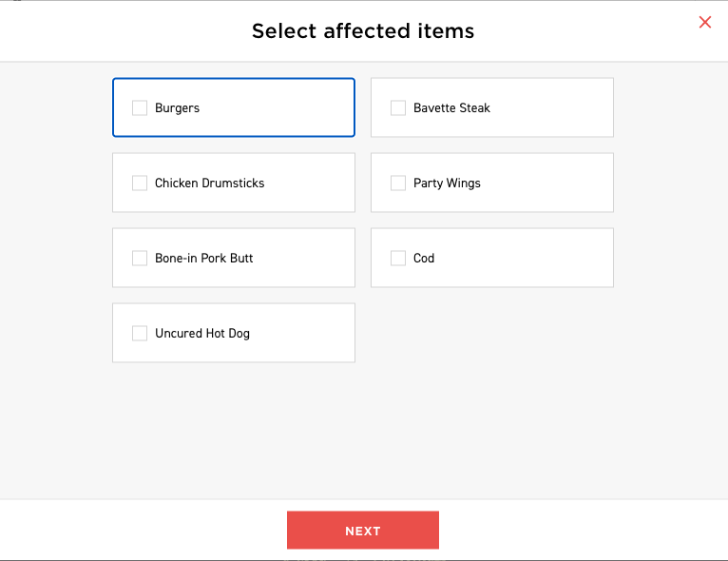Click the 'Bone-in Pork Butt' label text
Image resolution: width=728 pixels, height=561 pixels.
(204, 259)
